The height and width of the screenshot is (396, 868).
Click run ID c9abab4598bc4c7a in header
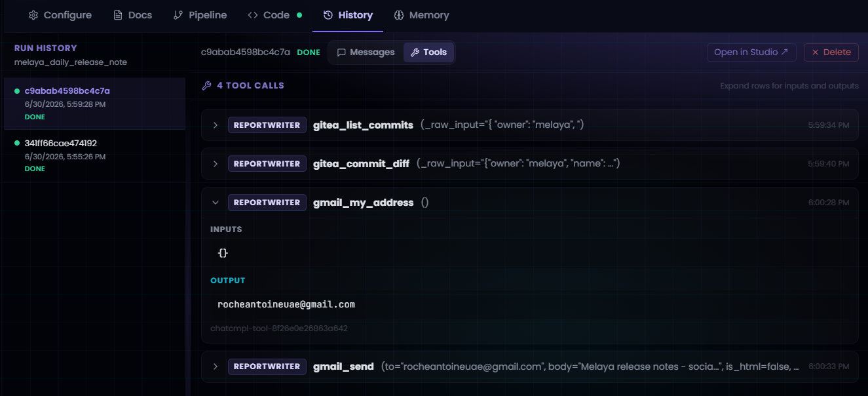coord(246,52)
